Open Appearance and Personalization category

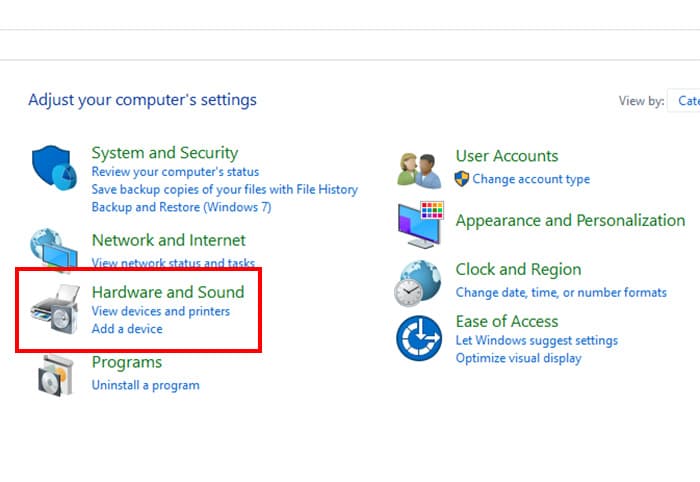click(570, 220)
